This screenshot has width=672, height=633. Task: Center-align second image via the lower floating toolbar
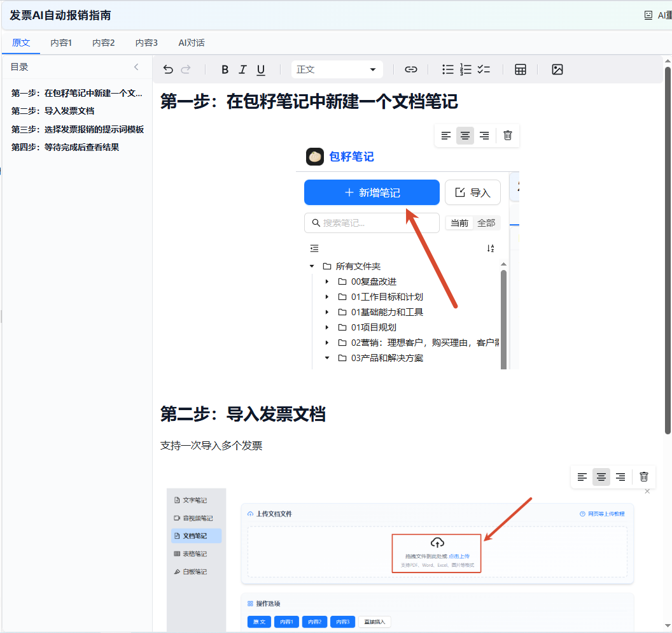click(x=601, y=477)
